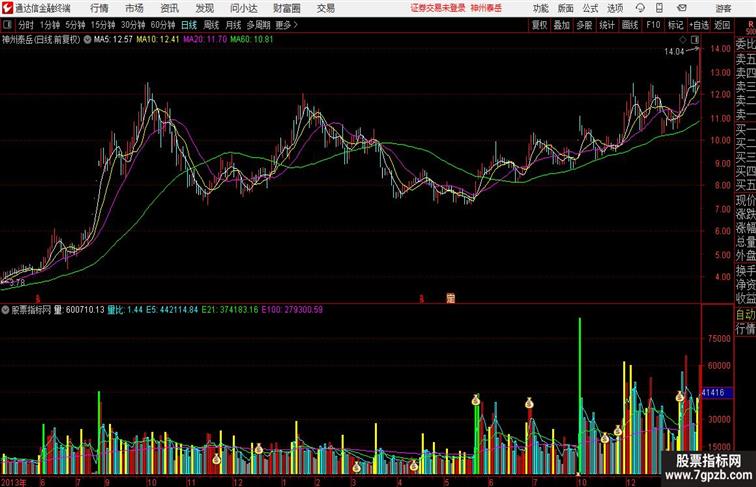This screenshot has height=487, width=756.
Task: Click money bag marker above the July volume bar
Action: click(529, 403)
